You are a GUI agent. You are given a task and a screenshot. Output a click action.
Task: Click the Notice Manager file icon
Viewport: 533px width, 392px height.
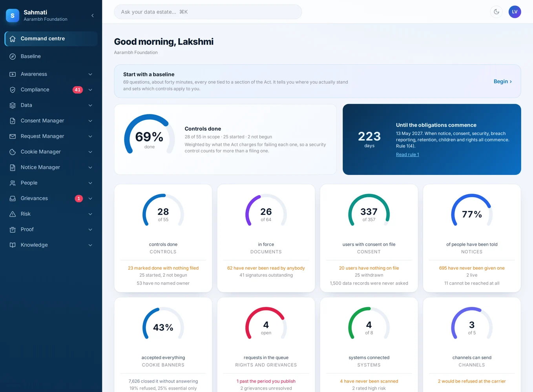[x=13, y=167]
